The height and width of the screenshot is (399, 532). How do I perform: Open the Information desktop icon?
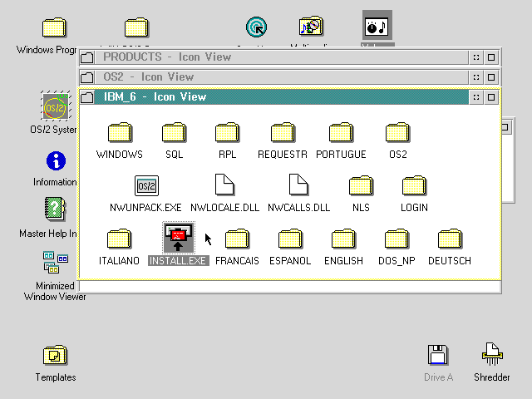tap(56, 160)
